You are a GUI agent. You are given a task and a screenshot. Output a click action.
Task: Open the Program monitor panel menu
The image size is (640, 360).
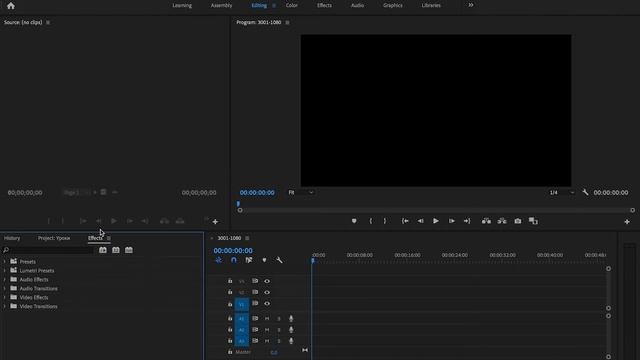click(287, 22)
